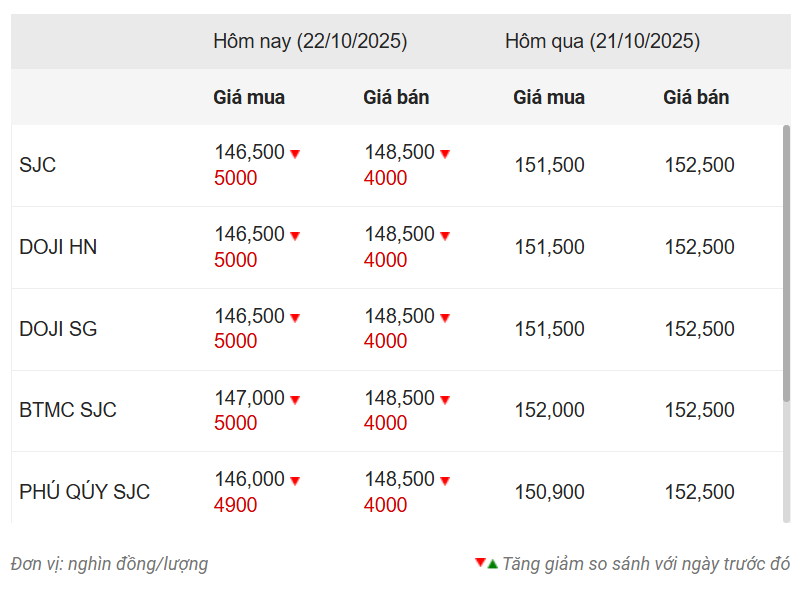Select the Hôm nay (22/10/2025) header
Image resolution: width=801 pixels, height=601 pixels.
click(310, 42)
